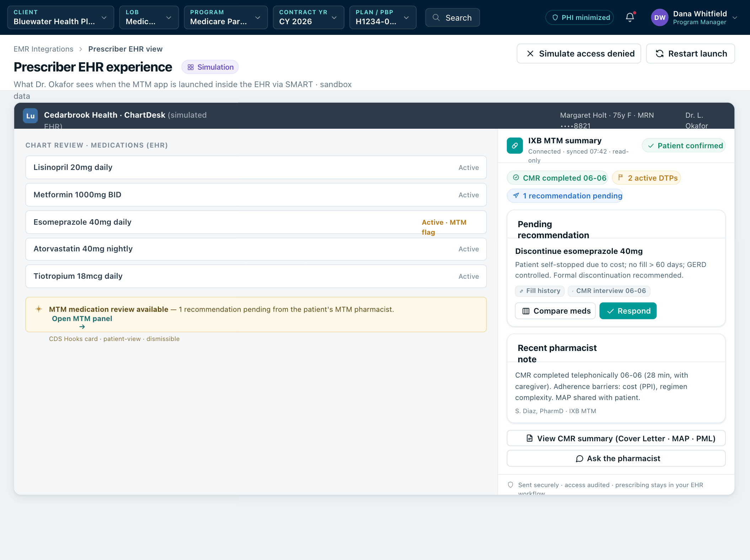Click the DW user avatar

tap(660, 17)
